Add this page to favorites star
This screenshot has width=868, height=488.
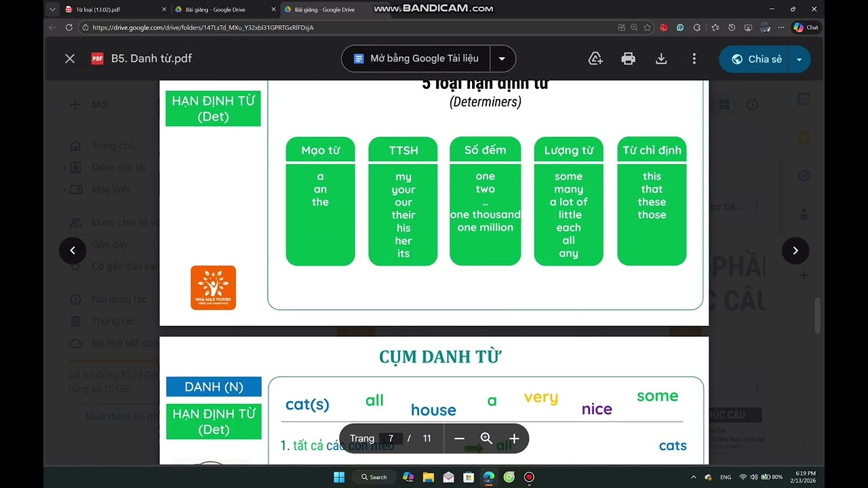tap(648, 28)
